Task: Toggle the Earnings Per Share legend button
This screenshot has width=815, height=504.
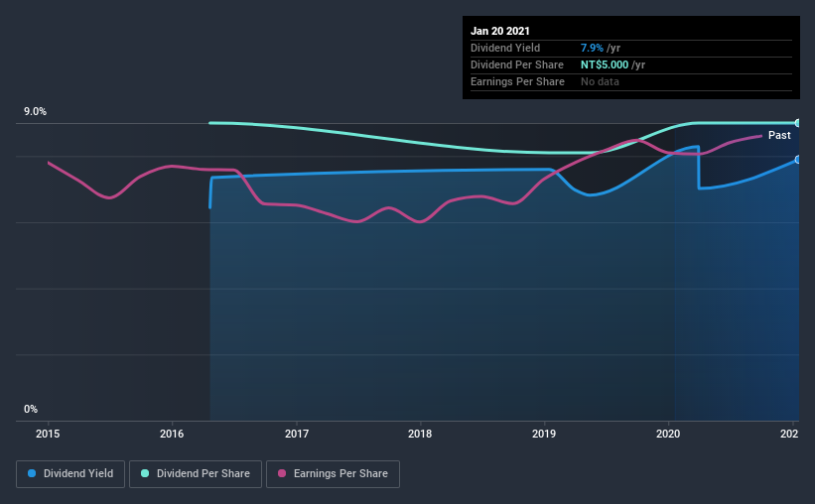Action: tap(333, 474)
